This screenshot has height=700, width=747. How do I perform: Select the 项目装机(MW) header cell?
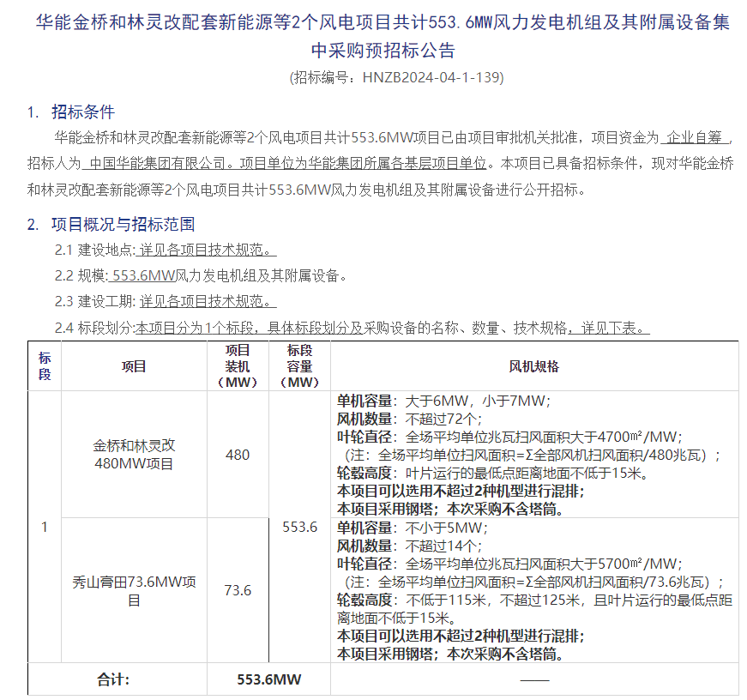point(238,365)
